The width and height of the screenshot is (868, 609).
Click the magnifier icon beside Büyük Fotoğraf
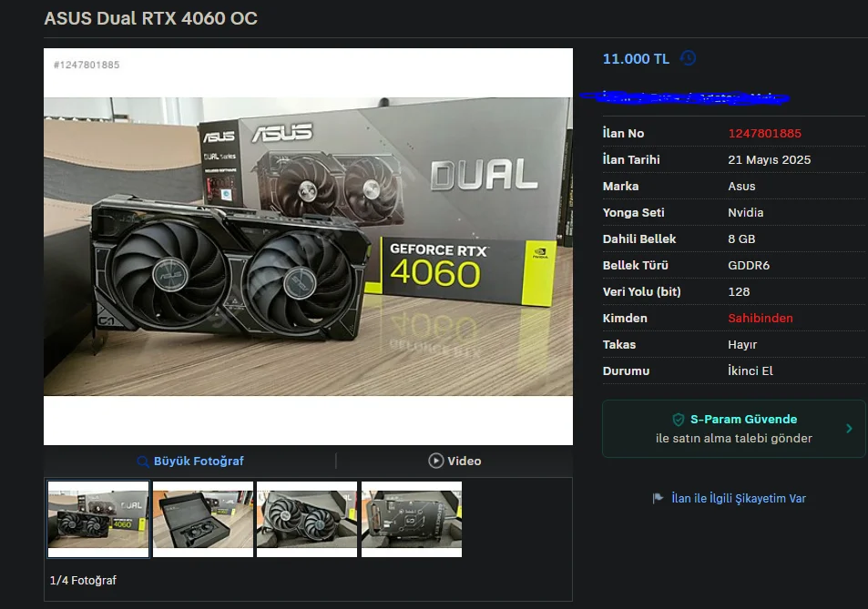(x=143, y=462)
